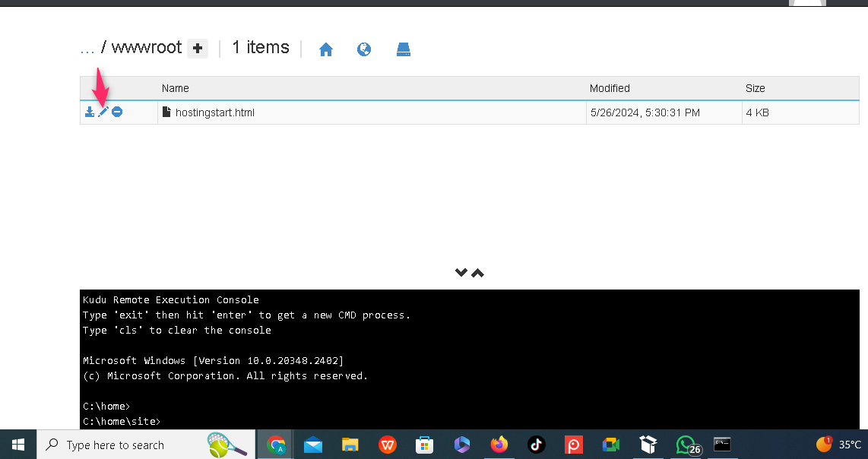
Task: Open File Explorer from the taskbar
Action: pyautogui.click(x=350, y=445)
